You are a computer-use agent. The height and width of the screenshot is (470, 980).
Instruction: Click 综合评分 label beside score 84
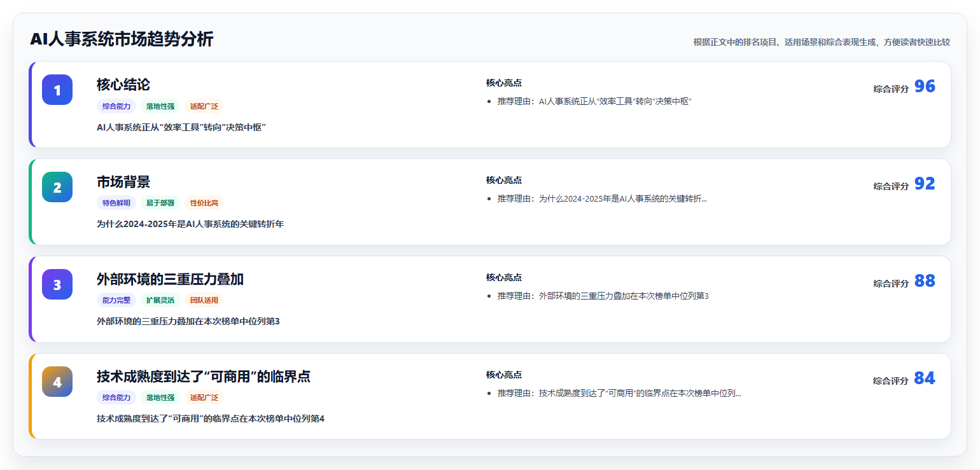pyautogui.click(x=891, y=381)
